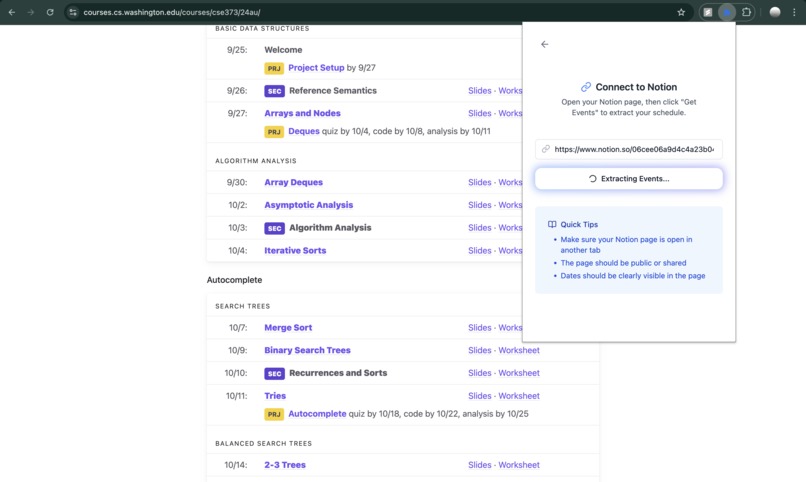This screenshot has width=806, height=482.
Task: Click the Welcome lecture title
Action: click(x=283, y=50)
